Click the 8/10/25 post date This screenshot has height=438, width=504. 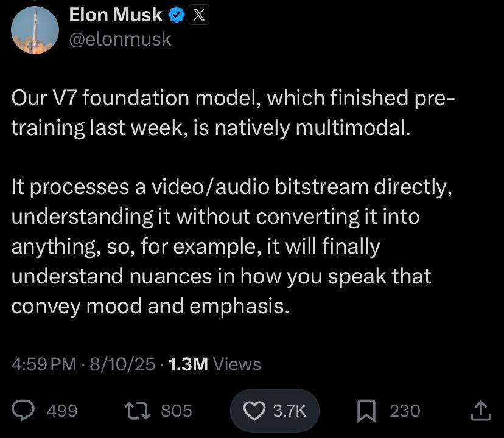(x=122, y=364)
